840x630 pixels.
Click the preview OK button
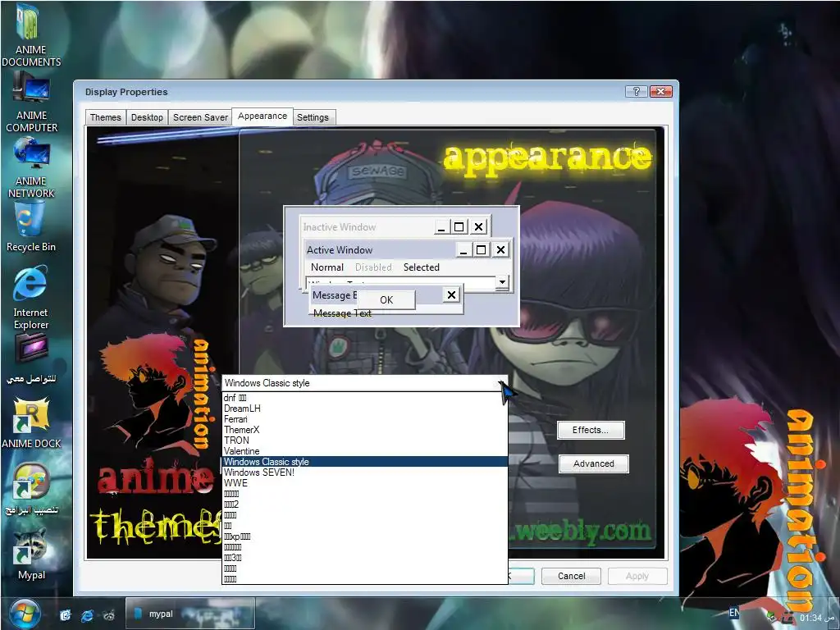pos(386,300)
